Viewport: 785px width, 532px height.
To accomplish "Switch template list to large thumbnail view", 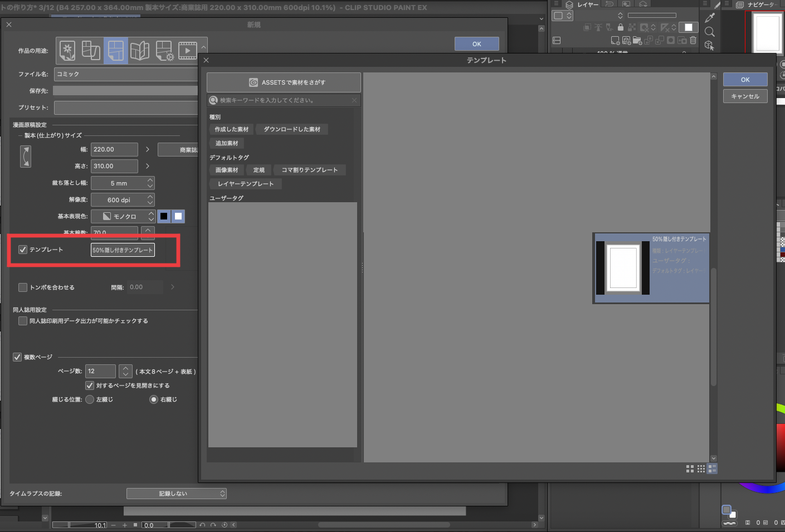I will coord(690,469).
